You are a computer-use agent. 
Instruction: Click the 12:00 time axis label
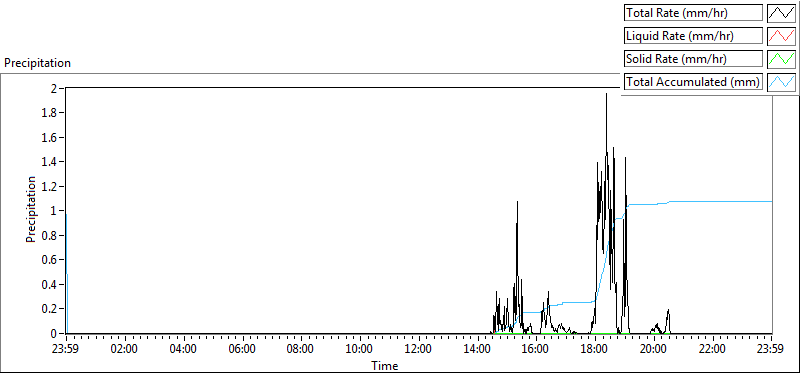[x=419, y=350]
